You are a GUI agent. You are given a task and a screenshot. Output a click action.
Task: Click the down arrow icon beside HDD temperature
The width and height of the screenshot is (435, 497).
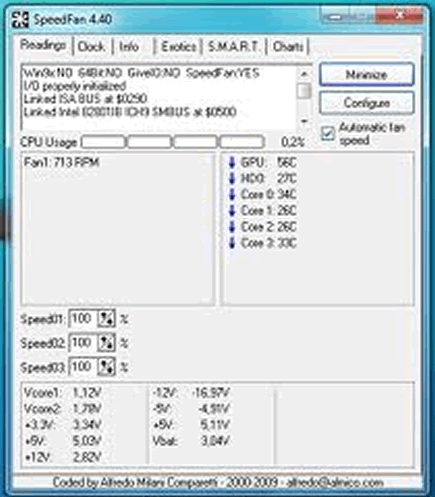tap(232, 179)
